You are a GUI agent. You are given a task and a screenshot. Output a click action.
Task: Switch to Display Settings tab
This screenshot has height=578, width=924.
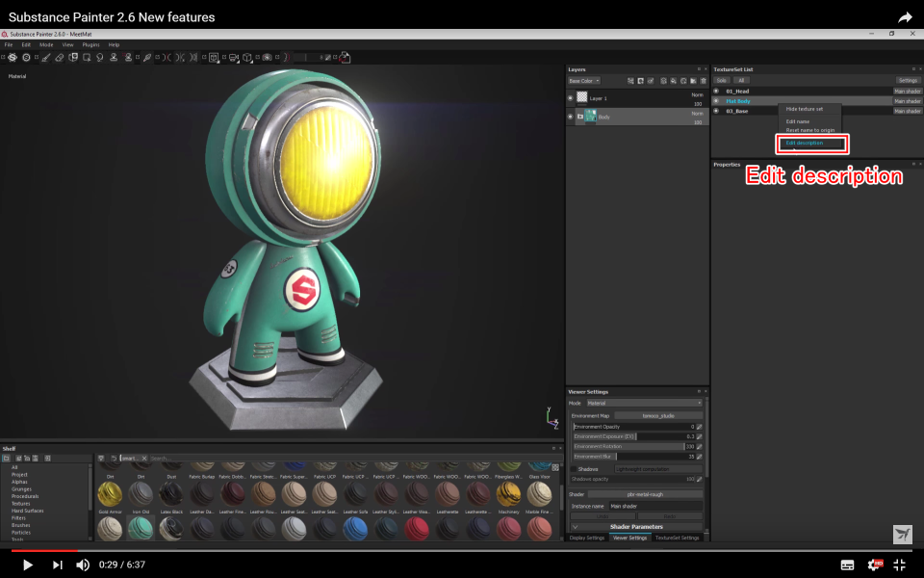click(x=587, y=538)
